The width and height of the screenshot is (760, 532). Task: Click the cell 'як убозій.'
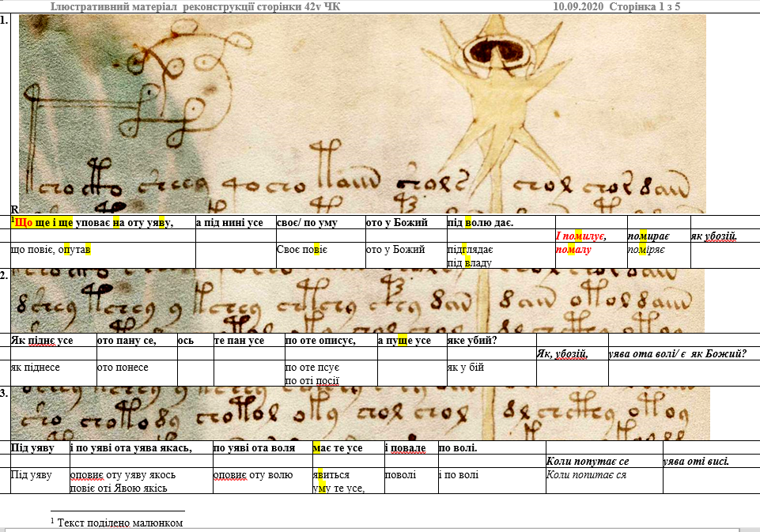725,236
